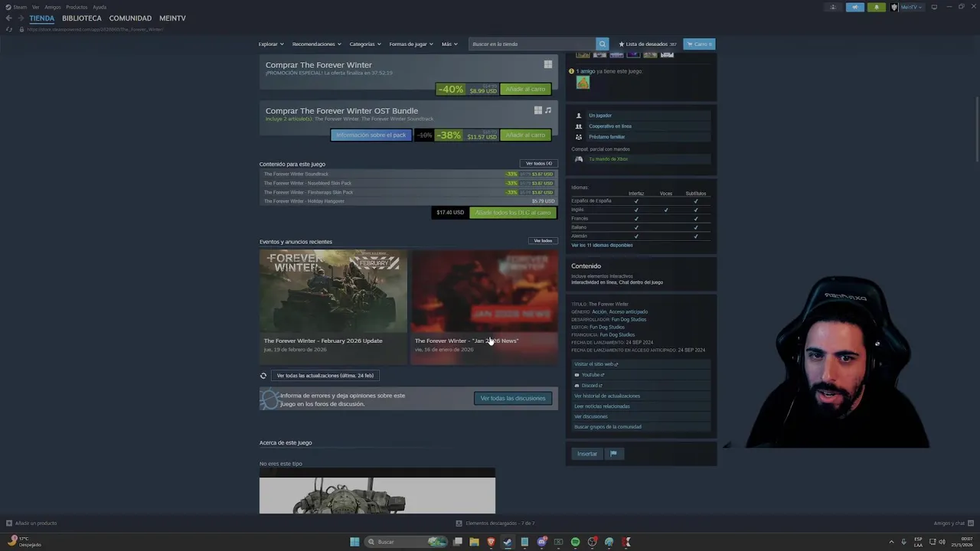Click Información sobre el pack
The height and width of the screenshot is (551, 980).
pos(371,135)
